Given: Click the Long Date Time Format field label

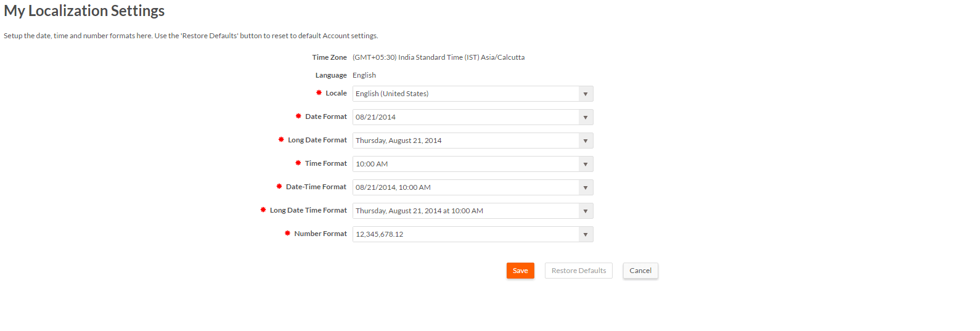Looking at the screenshot, I should coord(308,210).
